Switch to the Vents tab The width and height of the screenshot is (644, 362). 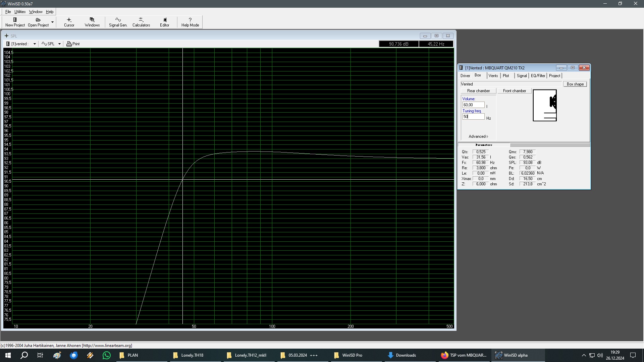[x=493, y=76]
